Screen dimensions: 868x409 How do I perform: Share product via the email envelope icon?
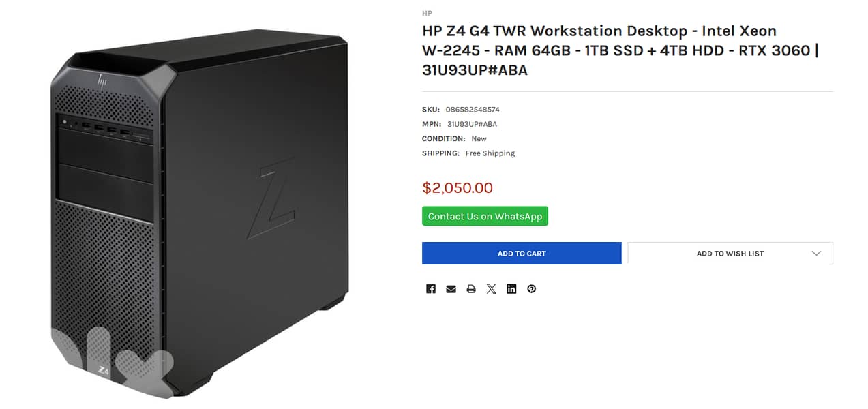click(451, 289)
